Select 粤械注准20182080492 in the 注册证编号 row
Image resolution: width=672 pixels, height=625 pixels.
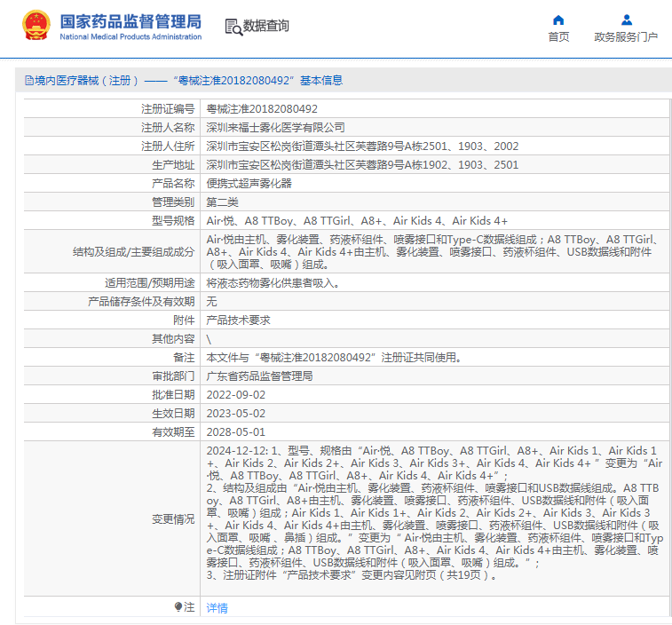coord(262,109)
